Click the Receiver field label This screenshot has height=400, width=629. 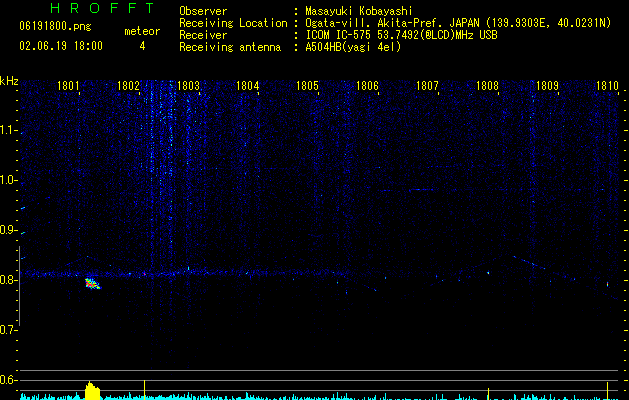(x=203, y=35)
